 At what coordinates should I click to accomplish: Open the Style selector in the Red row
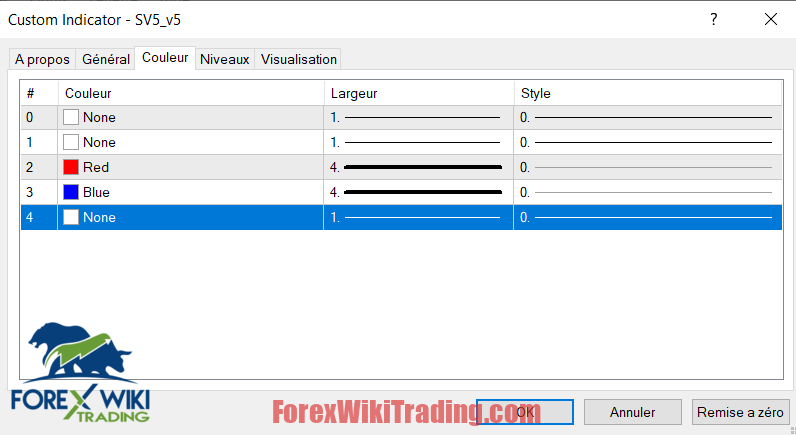(x=648, y=167)
